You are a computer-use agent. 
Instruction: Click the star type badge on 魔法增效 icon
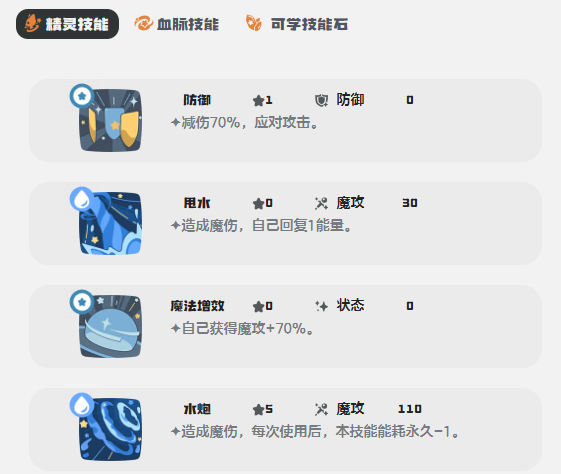point(82,302)
